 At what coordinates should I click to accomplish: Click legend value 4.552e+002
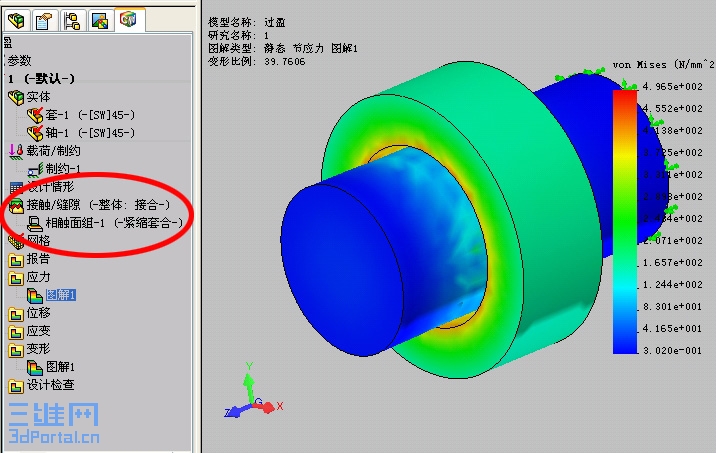point(672,108)
